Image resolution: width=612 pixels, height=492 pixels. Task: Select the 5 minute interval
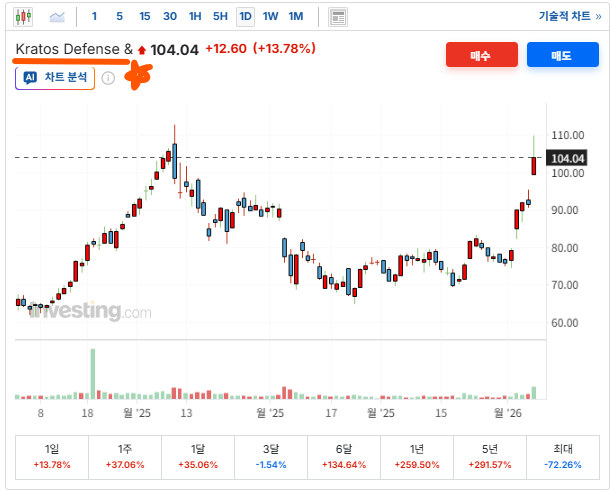tap(119, 16)
